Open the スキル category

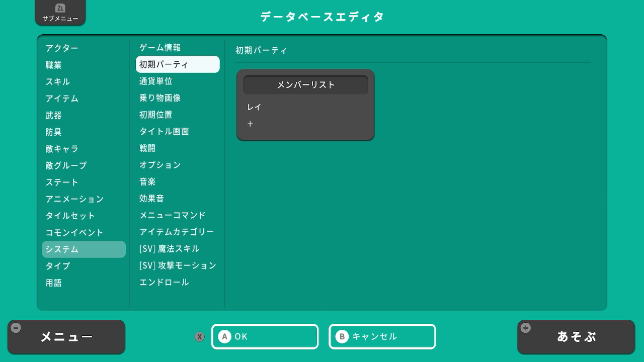pyautogui.click(x=58, y=82)
